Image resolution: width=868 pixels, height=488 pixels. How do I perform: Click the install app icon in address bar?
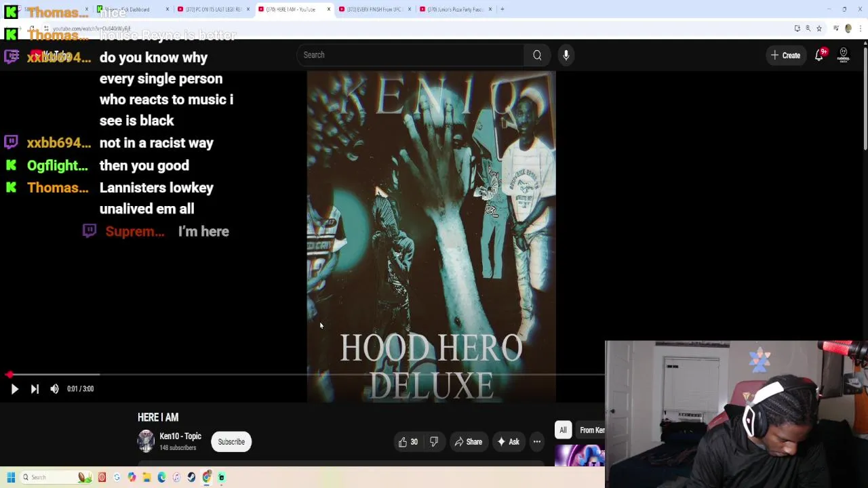pos(797,28)
